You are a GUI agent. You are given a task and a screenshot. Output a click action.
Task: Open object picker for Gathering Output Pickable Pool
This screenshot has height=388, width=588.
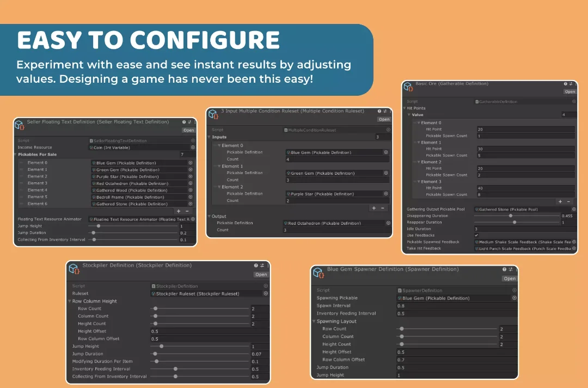[x=574, y=209]
